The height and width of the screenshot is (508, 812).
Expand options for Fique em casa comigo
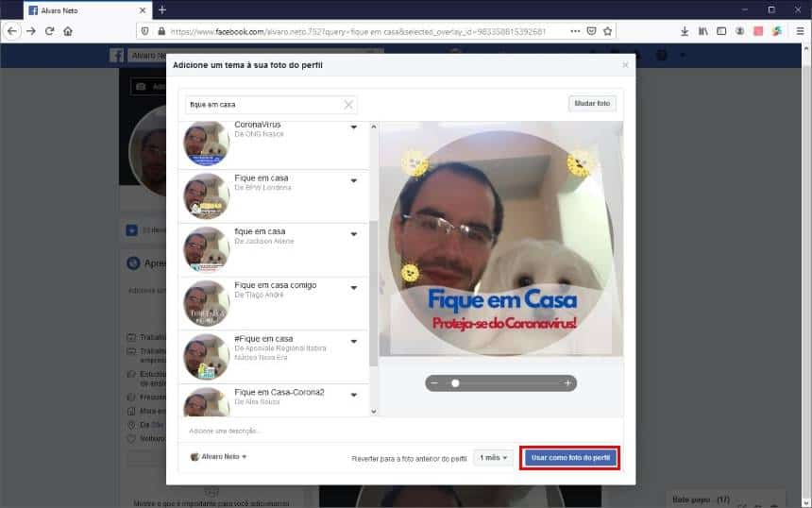(354, 287)
